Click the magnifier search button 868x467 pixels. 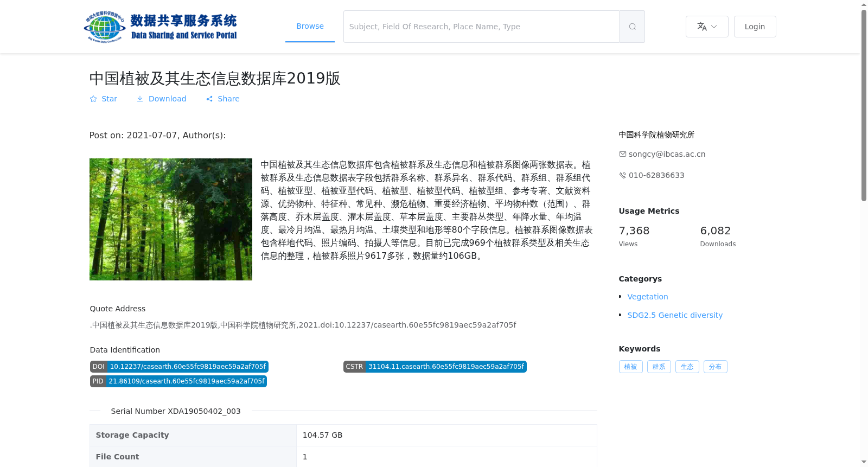click(x=632, y=27)
